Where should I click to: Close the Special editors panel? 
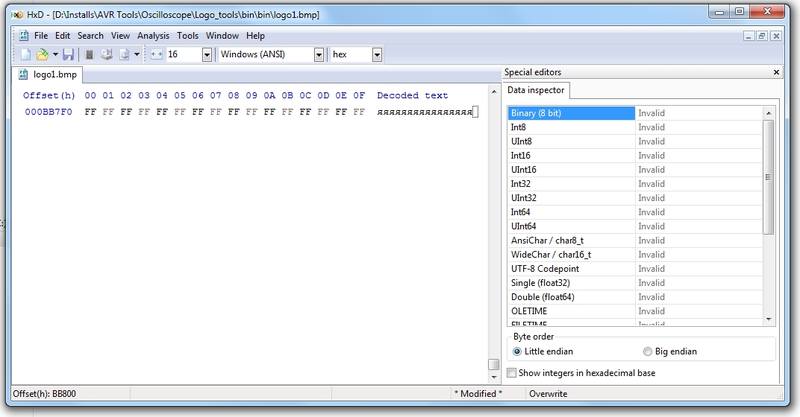point(776,73)
